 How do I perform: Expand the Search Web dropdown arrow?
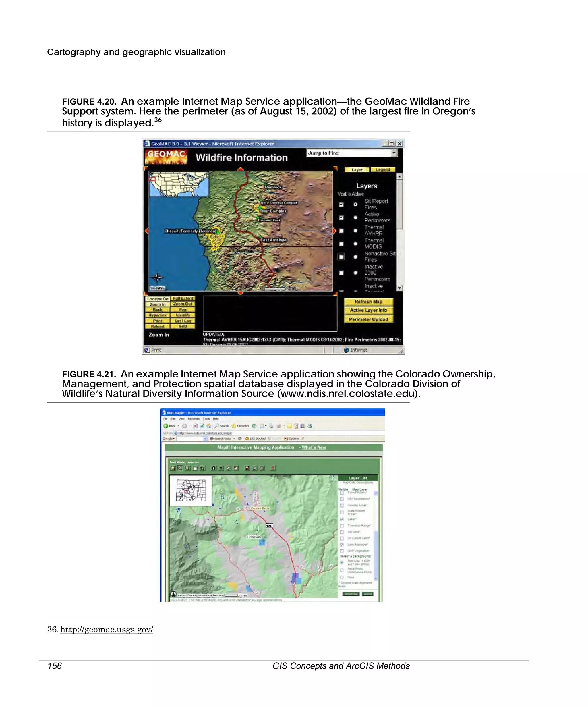pyautogui.click(x=234, y=439)
